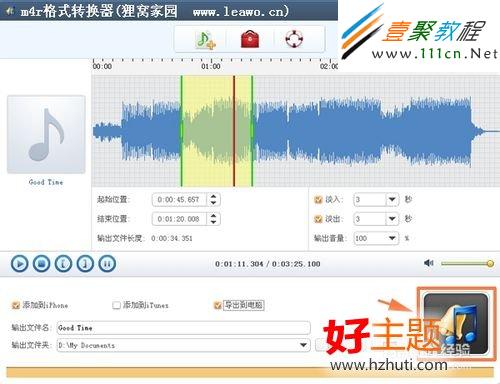Open the fade-in seconds dropdown
The width and height of the screenshot is (500, 384).
point(392,199)
